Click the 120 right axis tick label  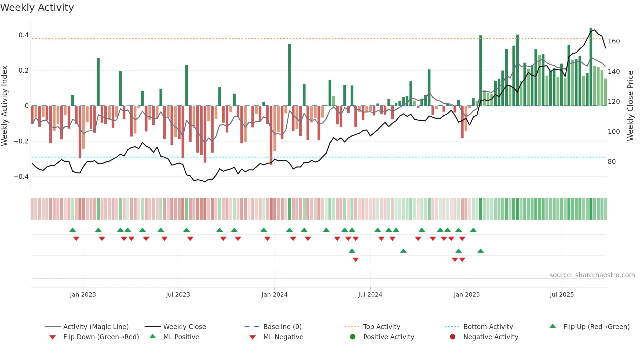(x=614, y=102)
